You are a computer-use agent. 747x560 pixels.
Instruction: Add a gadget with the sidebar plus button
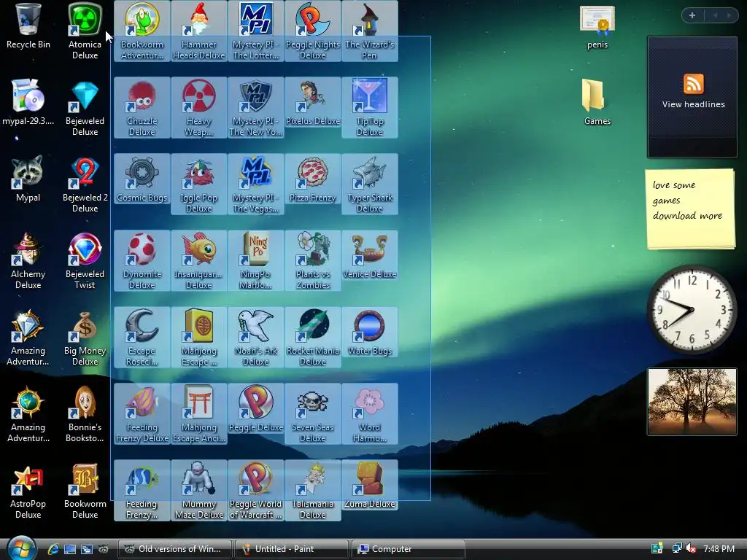tap(692, 15)
